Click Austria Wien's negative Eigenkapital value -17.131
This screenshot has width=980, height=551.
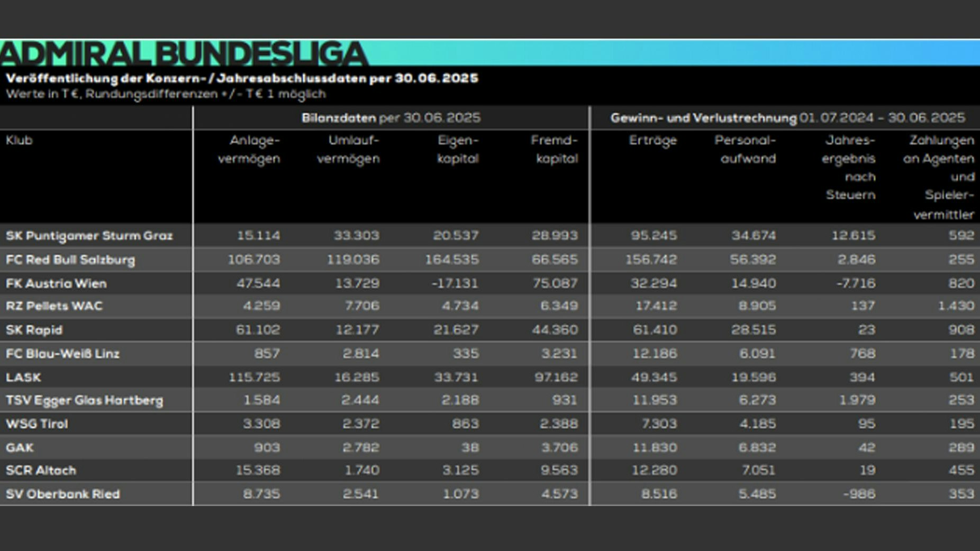point(455,283)
